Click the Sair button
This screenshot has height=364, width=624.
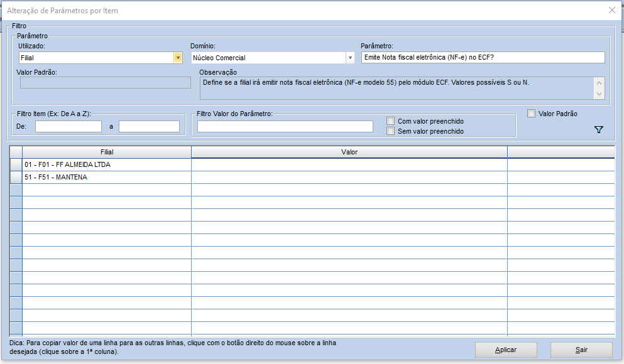tap(581, 350)
